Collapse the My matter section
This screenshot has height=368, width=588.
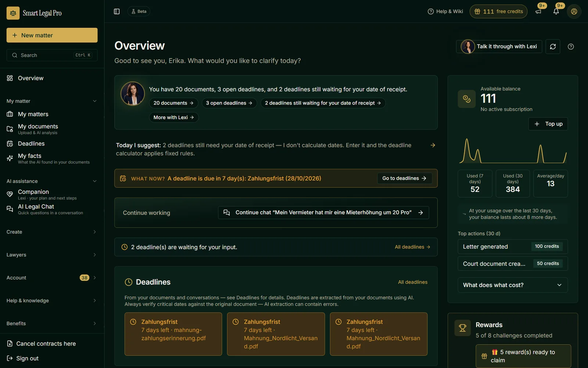click(52, 101)
